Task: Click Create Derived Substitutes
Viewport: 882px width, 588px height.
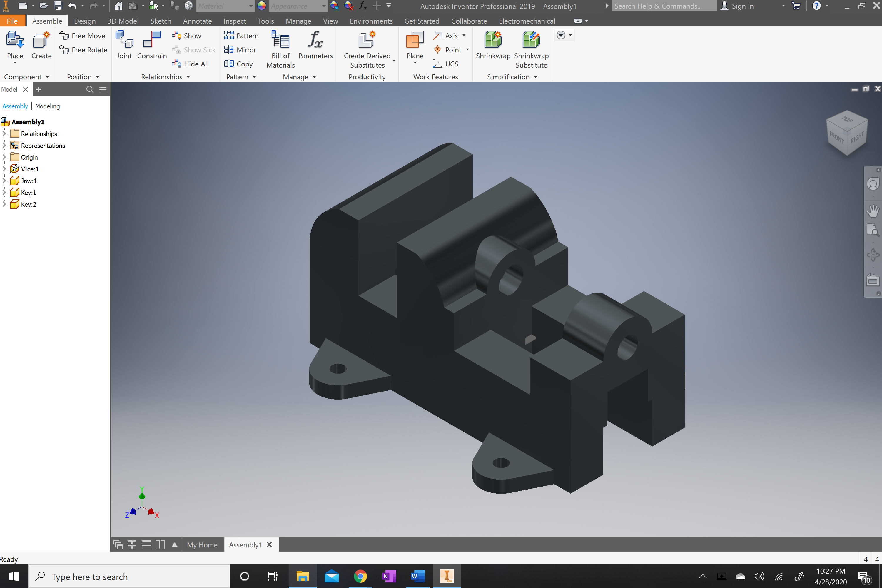Action: 367,49
